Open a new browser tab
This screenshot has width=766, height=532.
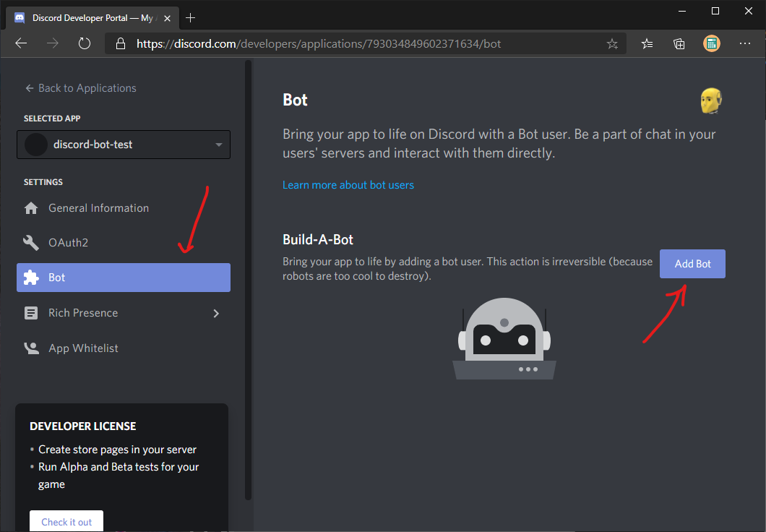pos(191,18)
